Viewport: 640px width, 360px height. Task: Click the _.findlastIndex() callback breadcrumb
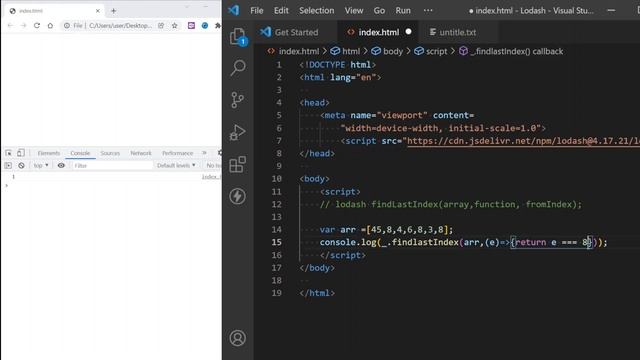(x=511, y=51)
